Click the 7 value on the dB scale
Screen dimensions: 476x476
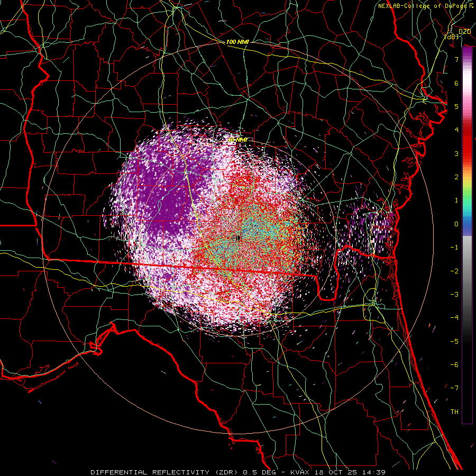coord(456,59)
